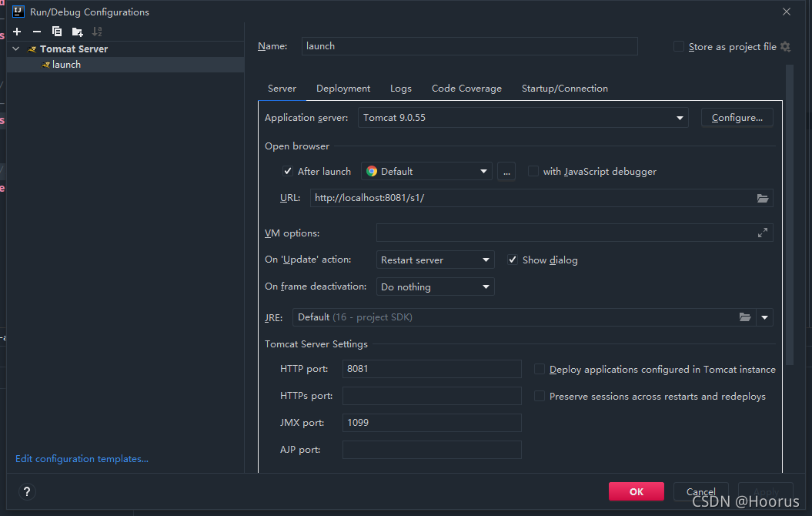Open Edit configuration templates link
The width and height of the screenshot is (812, 516).
(82, 459)
